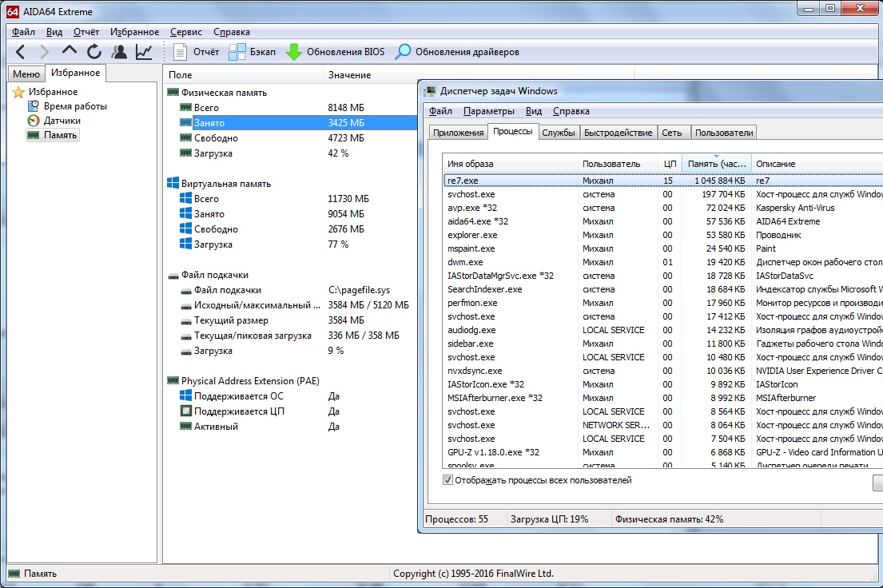Switch to Приложения tab in Task Manager
This screenshot has width=883, height=588.
(x=458, y=133)
